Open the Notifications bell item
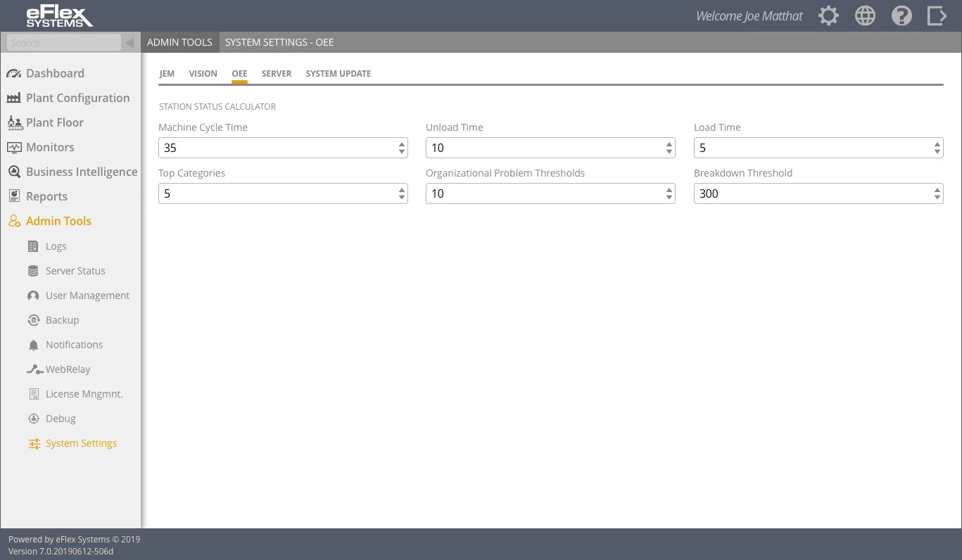Image resolution: width=962 pixels, height=560 pixels. (74, 345)
